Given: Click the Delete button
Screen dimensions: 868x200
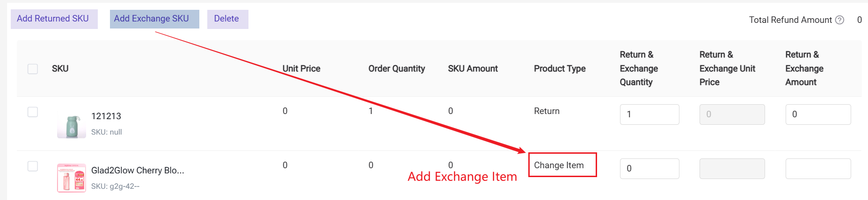Looking at the screenshot, I should pyautogui.click(x=226, y=19).
